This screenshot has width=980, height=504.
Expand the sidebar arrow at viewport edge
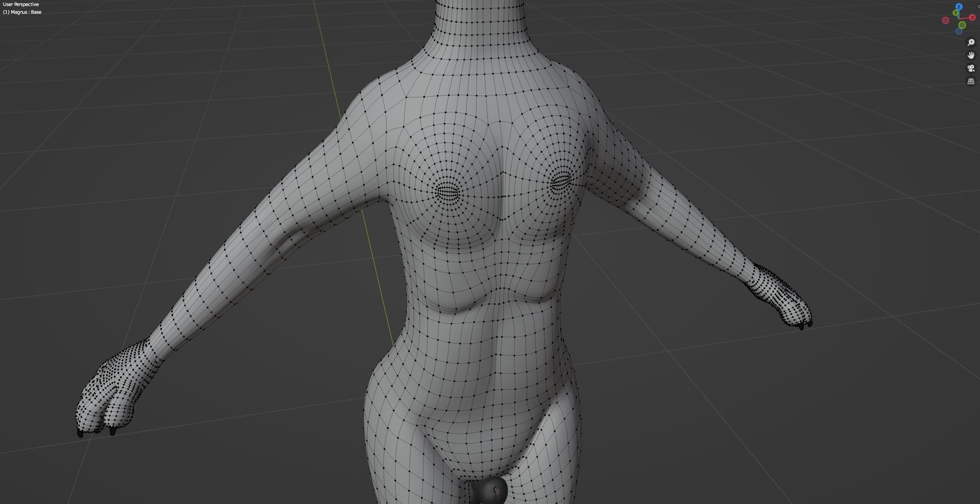point(978,7)
